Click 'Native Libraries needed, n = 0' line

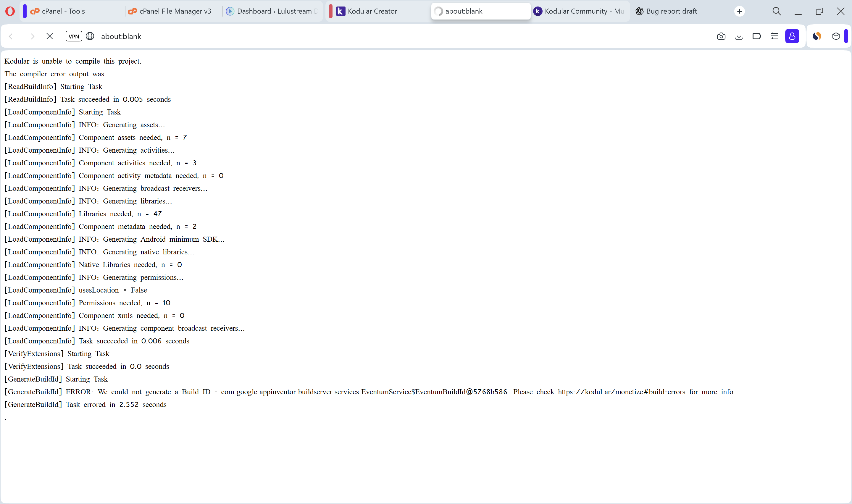point(93,265)
